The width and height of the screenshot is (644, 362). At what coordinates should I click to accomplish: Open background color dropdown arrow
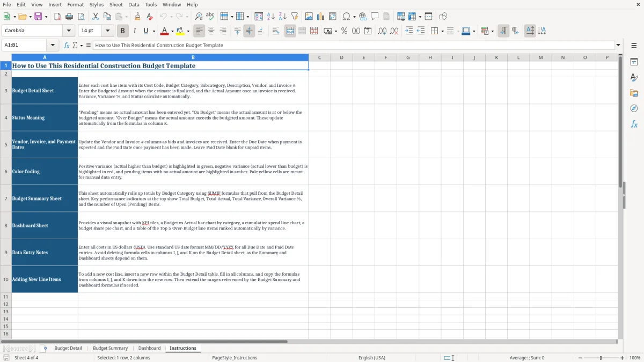tap(188, 31)
